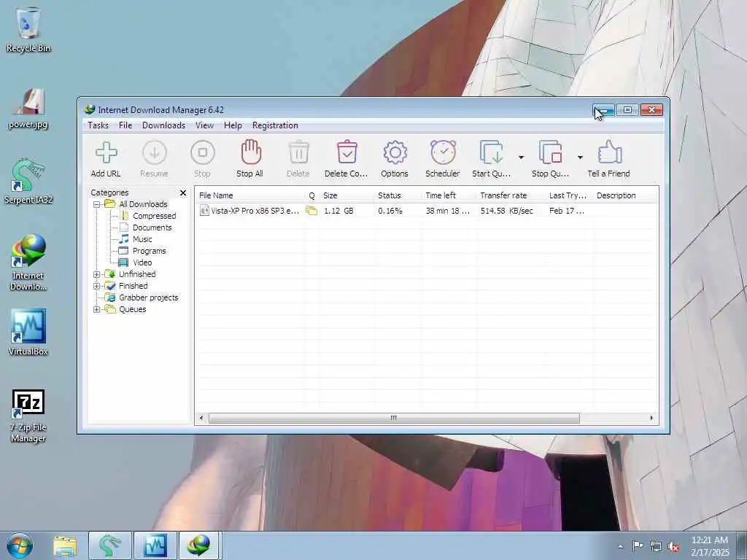Open the File menu
The width and height of the screenshot is (747, 560).
click(x=125, y=125)
